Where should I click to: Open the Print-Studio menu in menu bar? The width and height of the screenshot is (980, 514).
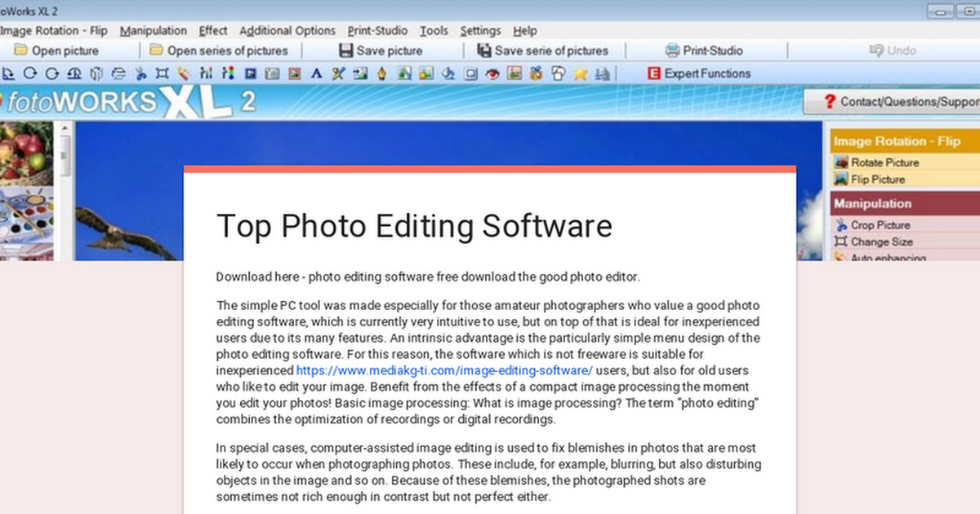[x=377, y=31]
